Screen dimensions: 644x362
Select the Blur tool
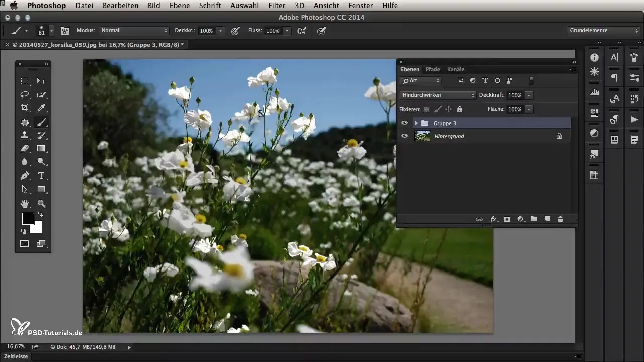[x=24, y=162]
